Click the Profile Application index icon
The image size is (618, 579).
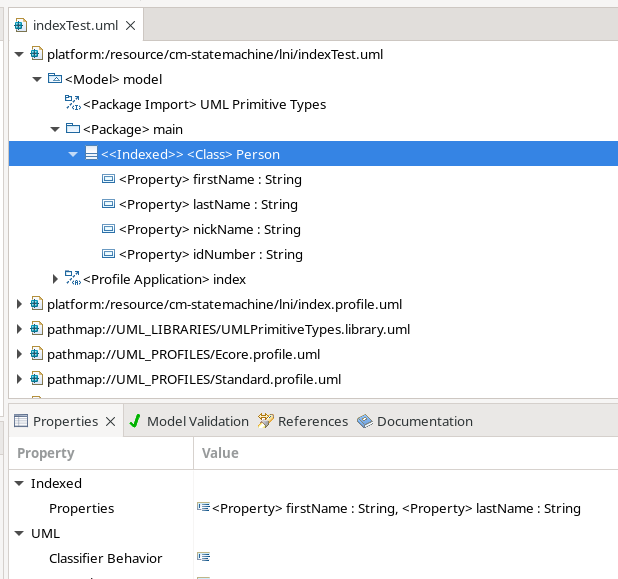72,279
